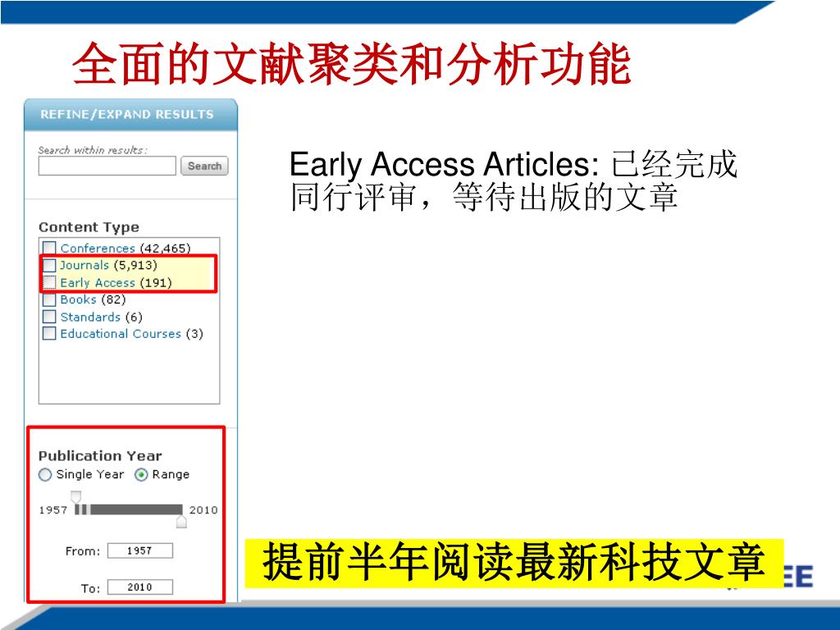Click the slider's 1957 minimum year label
840x630 pixels.
click(x=53, y=509)
